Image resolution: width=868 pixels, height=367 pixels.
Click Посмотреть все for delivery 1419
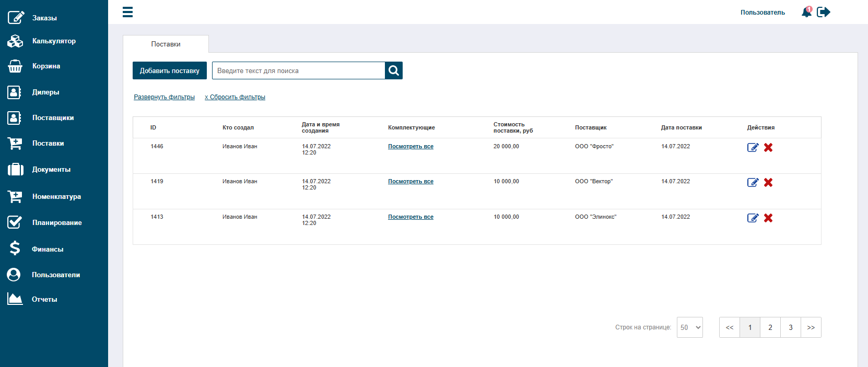(x=410, y=182)
